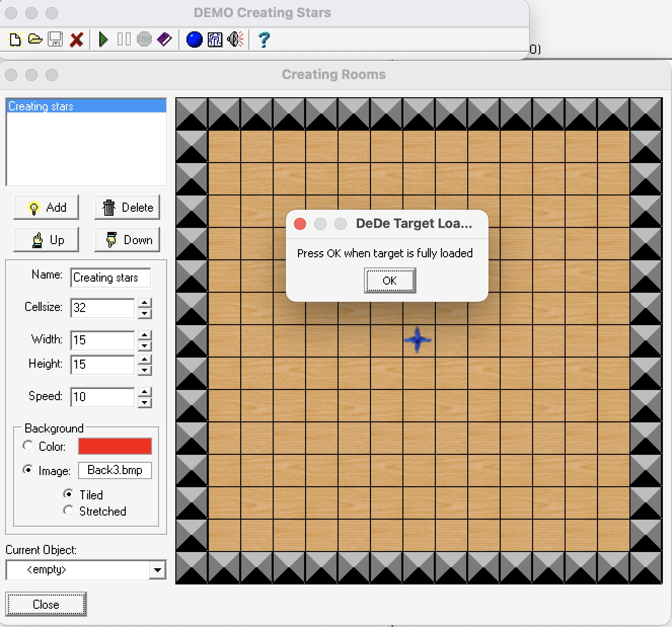Open rooms with the maze icon

215,39
